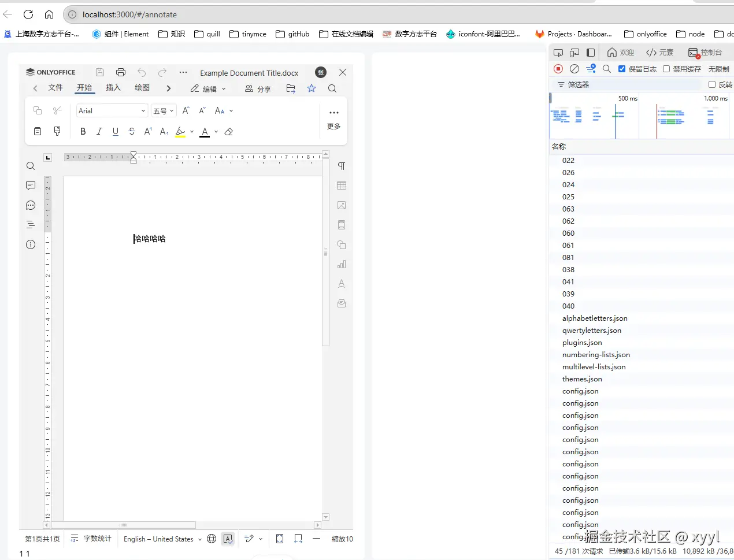
Task: Click the paste clipboard icon
Action: pyautogui.click(x=38, y=131)
